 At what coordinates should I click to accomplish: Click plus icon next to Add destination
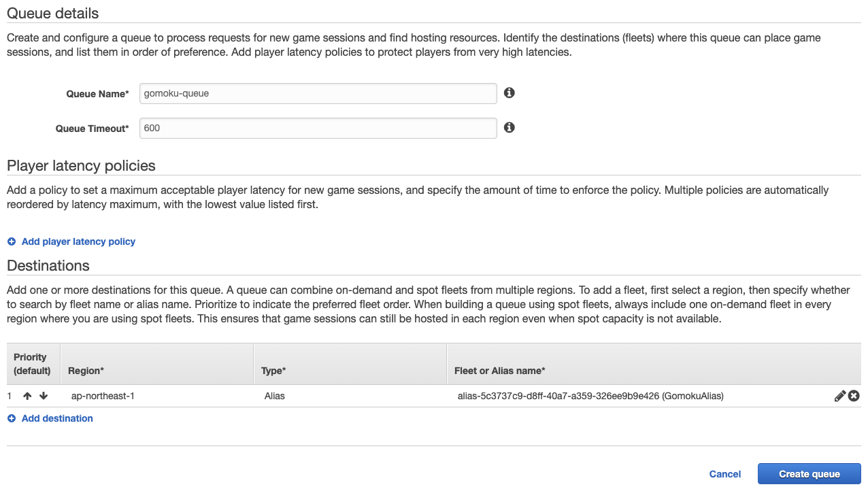coord(12,418)
